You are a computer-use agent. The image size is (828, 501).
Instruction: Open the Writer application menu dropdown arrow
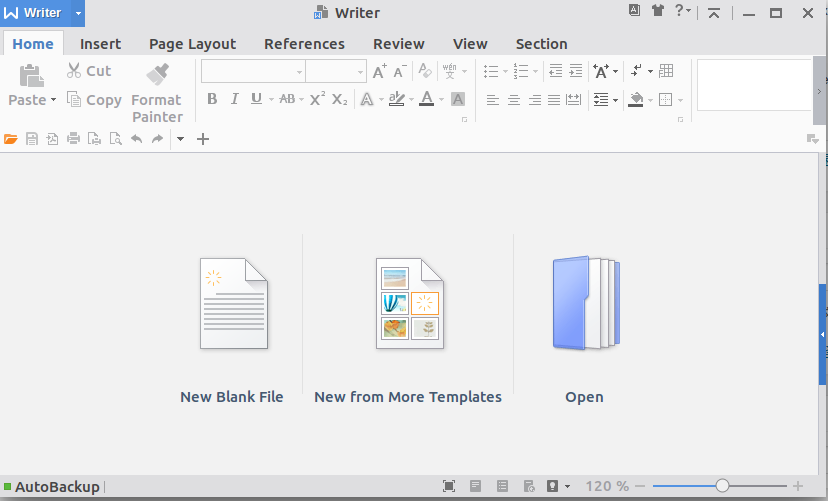tap(78, 13)
